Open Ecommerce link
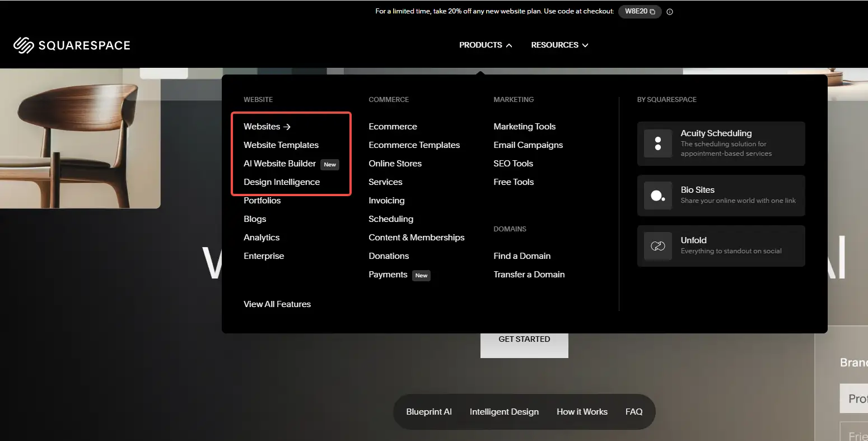The height and width of the screenshot is (441, 868). (x=393, y=127)
